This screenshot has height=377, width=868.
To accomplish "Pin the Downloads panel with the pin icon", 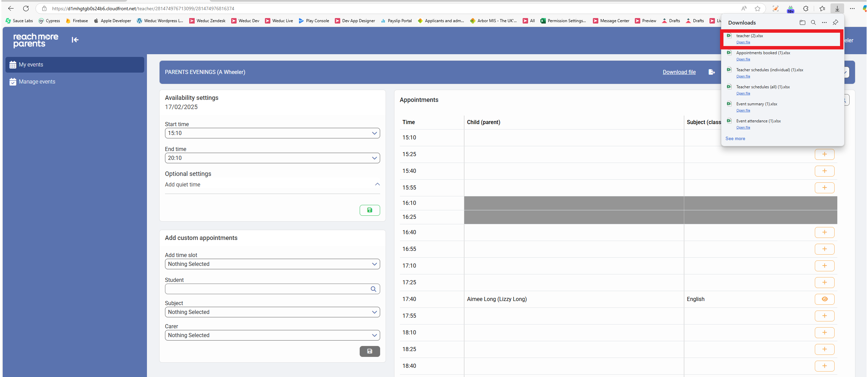I will click(835, 22).
